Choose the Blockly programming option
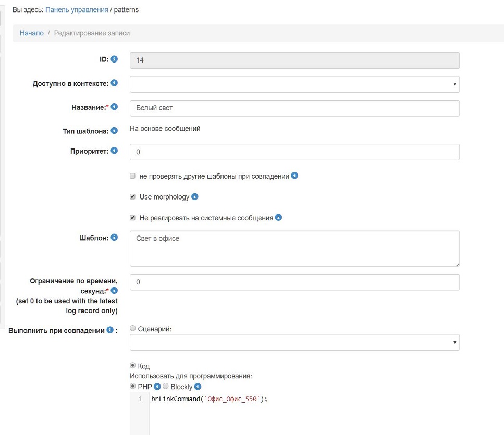The image size is (504, 435). (x=166, y=387)
